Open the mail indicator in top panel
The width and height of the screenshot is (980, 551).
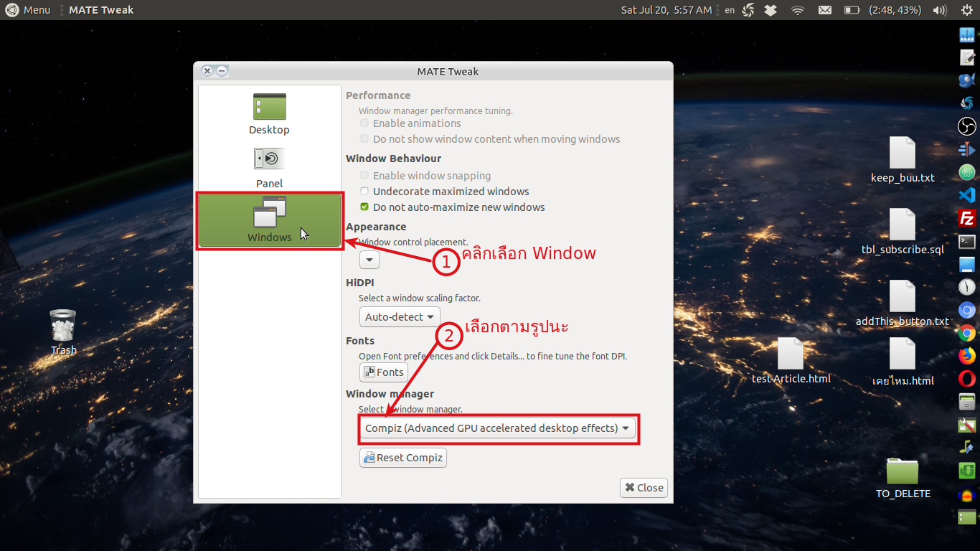click(825, 10)
